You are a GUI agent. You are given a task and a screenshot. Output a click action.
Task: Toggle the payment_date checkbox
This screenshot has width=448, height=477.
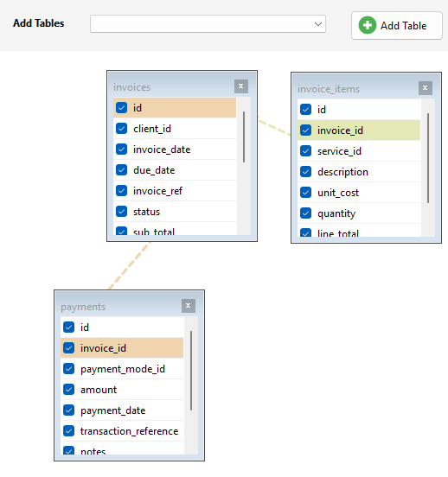coord(69,410)
